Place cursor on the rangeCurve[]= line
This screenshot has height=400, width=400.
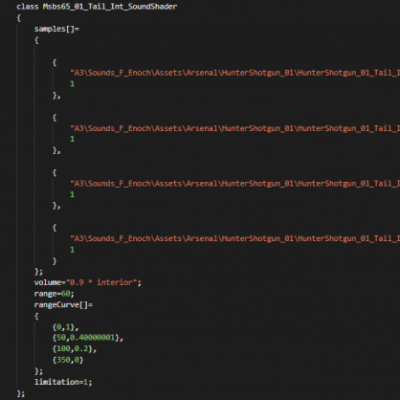click(x=63, y=305)
